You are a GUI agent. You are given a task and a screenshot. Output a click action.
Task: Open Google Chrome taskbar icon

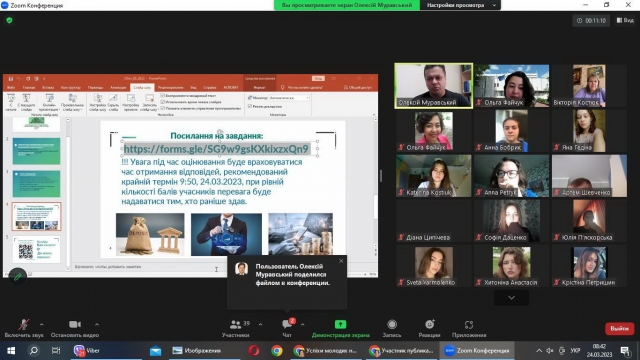point(277,351)
